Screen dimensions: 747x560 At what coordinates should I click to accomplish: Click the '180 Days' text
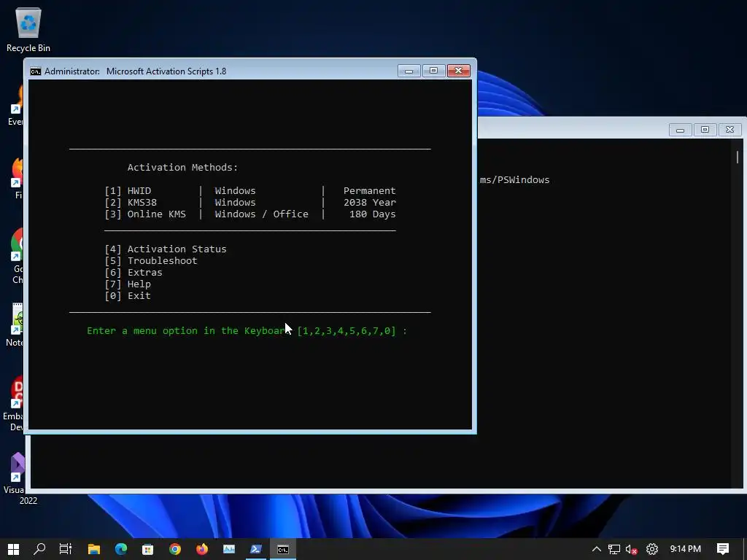tap(373, 214)
